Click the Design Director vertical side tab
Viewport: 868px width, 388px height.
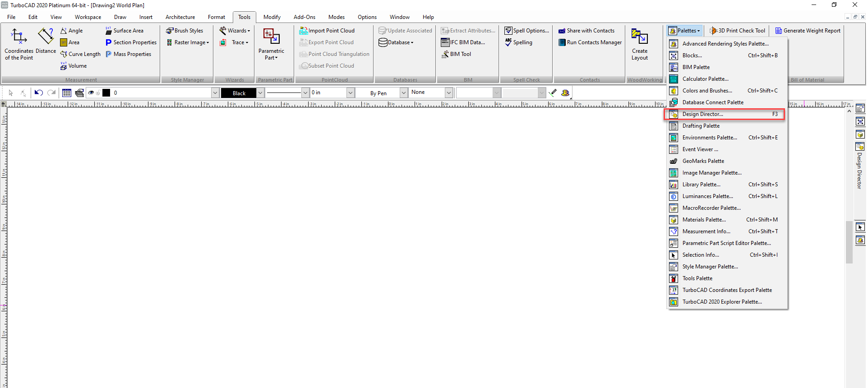coord(860,166)
